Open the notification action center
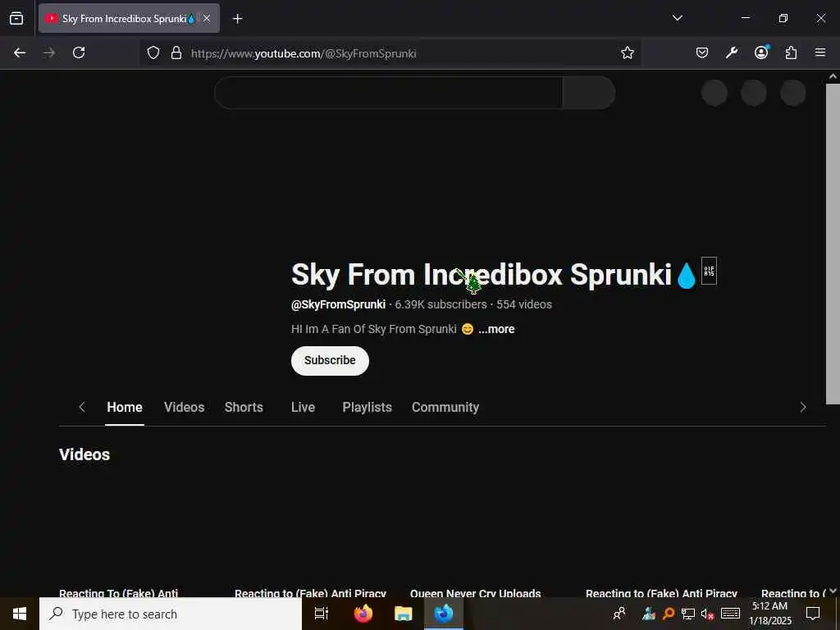The width and height of the screenshot is (840, 630). 813,614
